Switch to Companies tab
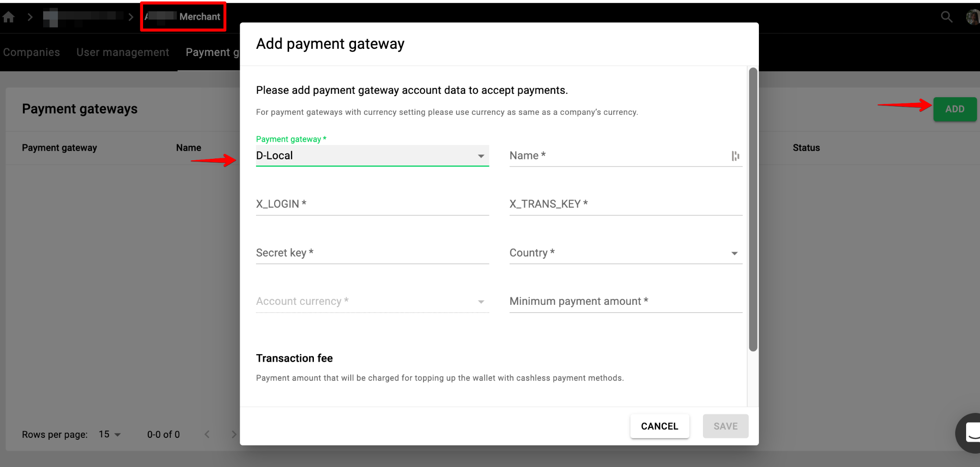Image resolution: width=980 pixels, height=467 pixels. click(32, 52)
